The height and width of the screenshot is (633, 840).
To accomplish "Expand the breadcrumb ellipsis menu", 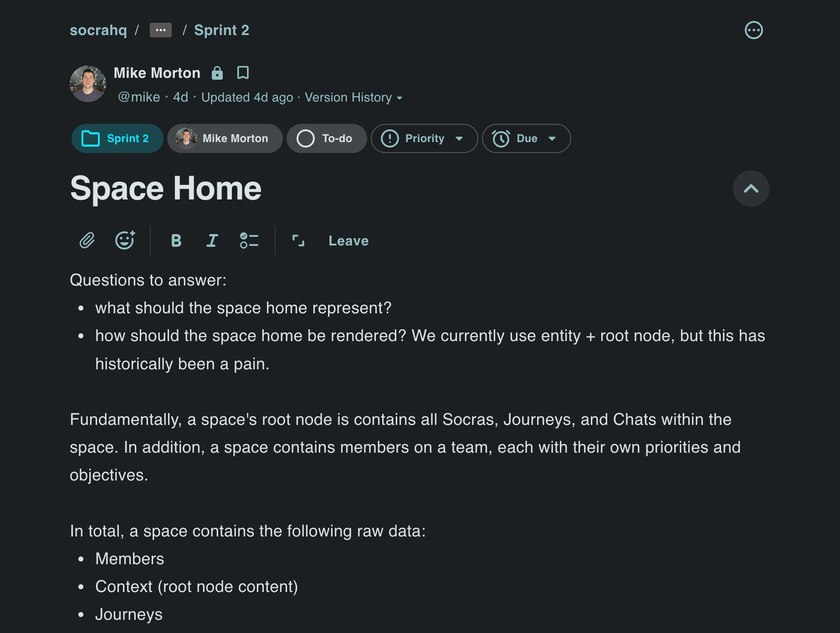I will [160, 30].
